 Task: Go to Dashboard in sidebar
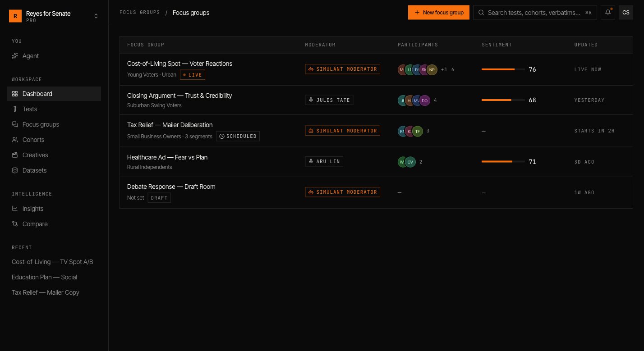pos(54,94)
